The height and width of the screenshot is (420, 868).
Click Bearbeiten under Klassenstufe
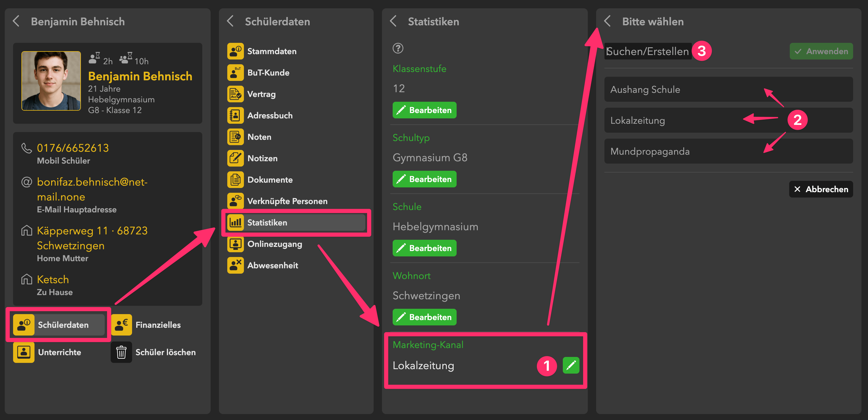click(424, 110)
